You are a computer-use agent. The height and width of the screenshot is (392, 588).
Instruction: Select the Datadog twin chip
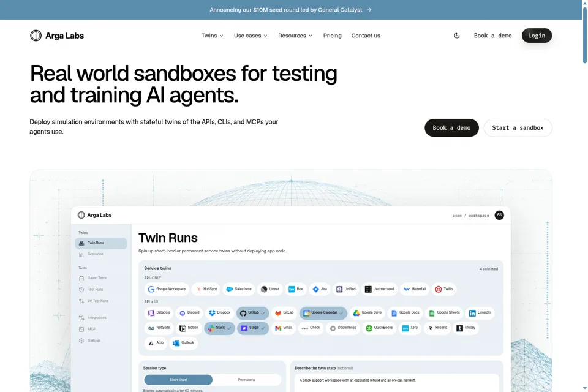click(159, 313)
